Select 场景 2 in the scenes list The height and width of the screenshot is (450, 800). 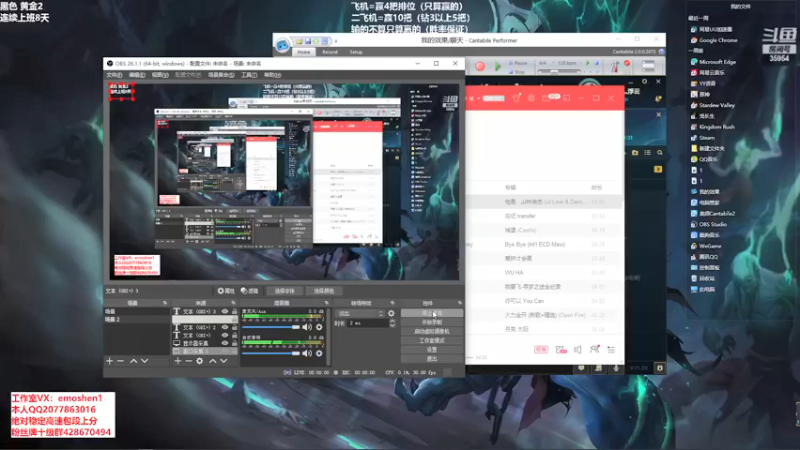pyautogui.click(x=136, y=319)
